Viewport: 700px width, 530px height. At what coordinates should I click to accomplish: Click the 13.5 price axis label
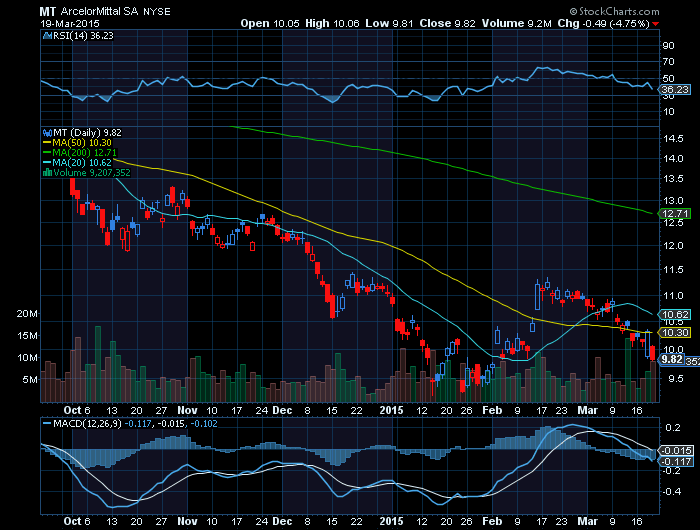673,179
